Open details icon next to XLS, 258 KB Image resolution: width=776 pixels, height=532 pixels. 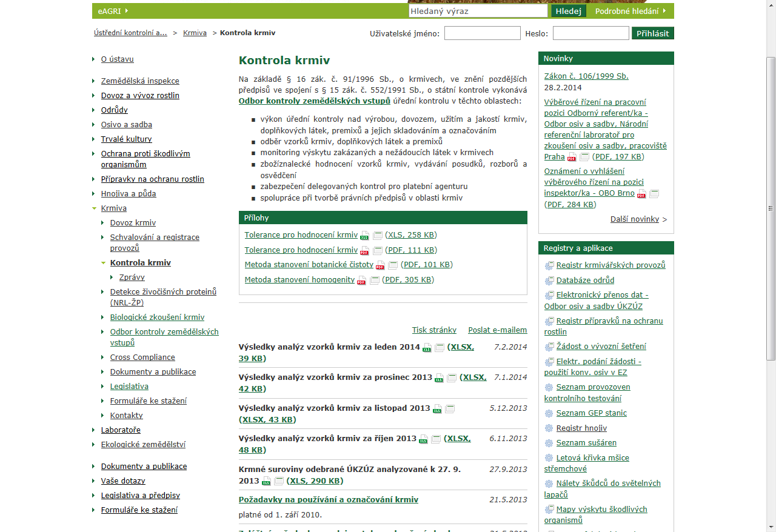pos(378,235)
